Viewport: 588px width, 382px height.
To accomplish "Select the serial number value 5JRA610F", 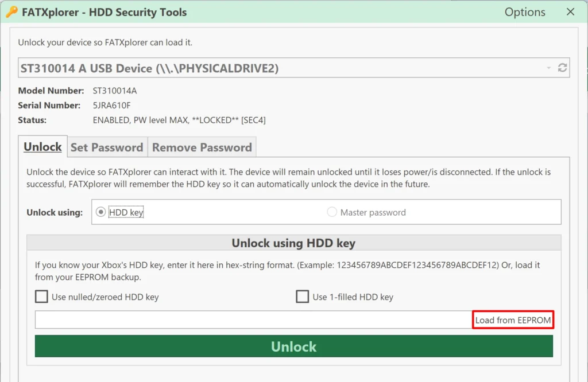I will tap(112, 105).
